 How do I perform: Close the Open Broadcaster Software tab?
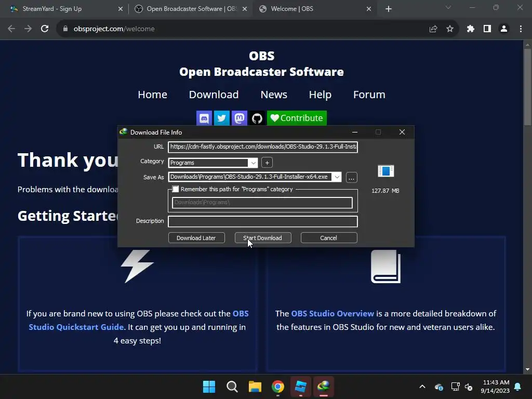pos(245,9)
